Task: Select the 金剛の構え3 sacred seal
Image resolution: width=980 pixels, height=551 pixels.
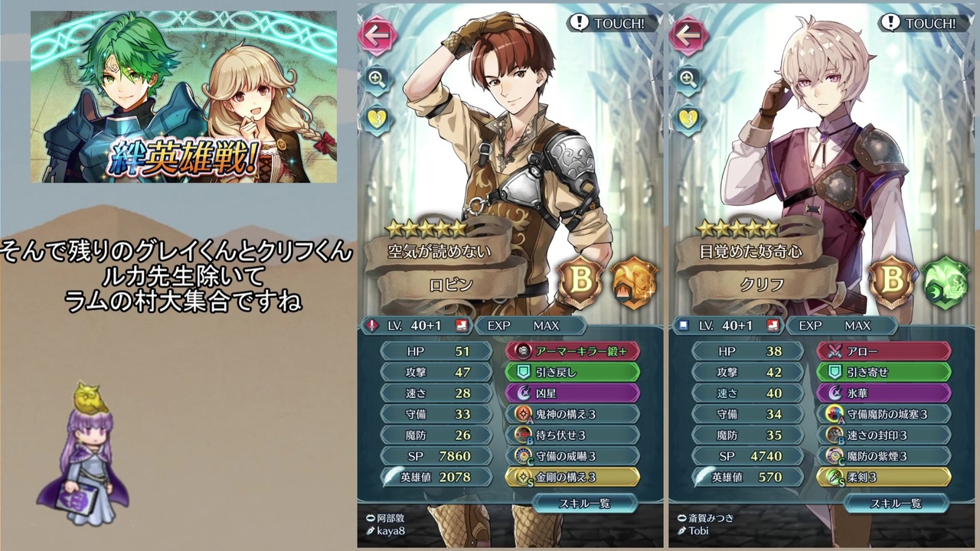Action: pos(573,477)
